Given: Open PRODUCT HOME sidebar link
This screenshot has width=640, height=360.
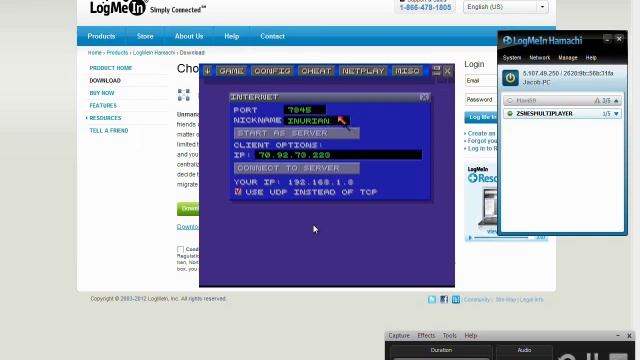Looking at the screenshot, I should click(111, 68).
